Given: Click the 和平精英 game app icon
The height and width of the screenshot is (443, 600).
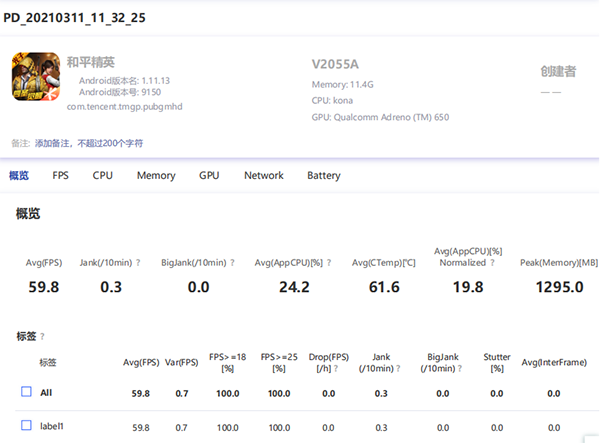Looking at the screenshot, I should click(x=35, y=77).
